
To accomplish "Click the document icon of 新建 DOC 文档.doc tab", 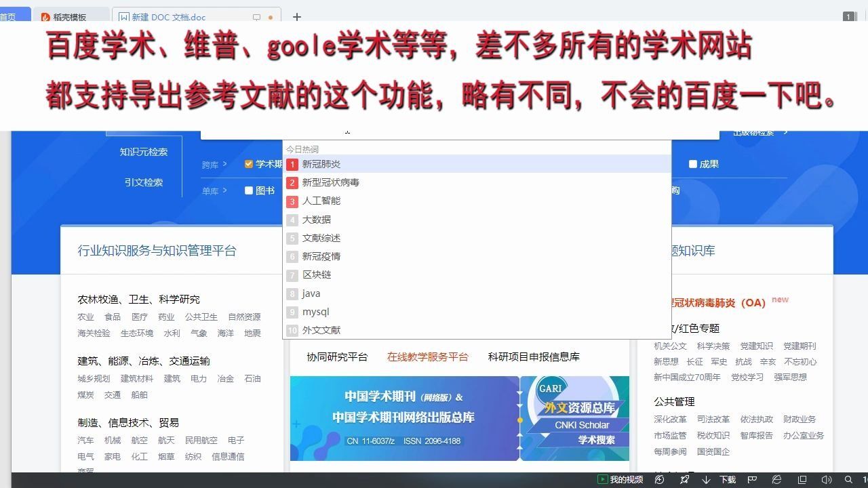I will tap(124, 17).
